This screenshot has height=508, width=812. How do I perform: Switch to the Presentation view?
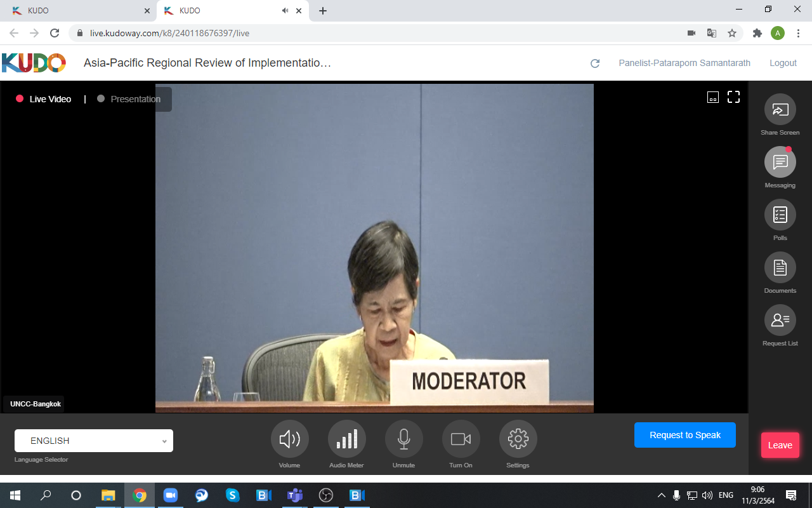click(x=134, y=99)
